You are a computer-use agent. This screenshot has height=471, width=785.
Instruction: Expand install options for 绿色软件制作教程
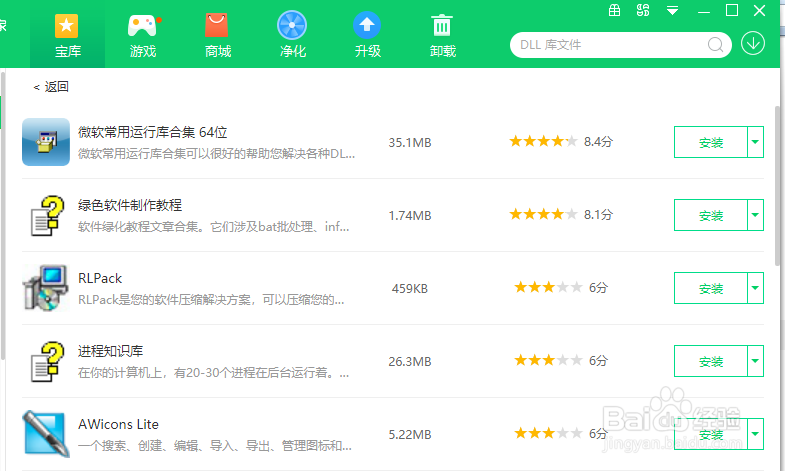pos(755,215)
